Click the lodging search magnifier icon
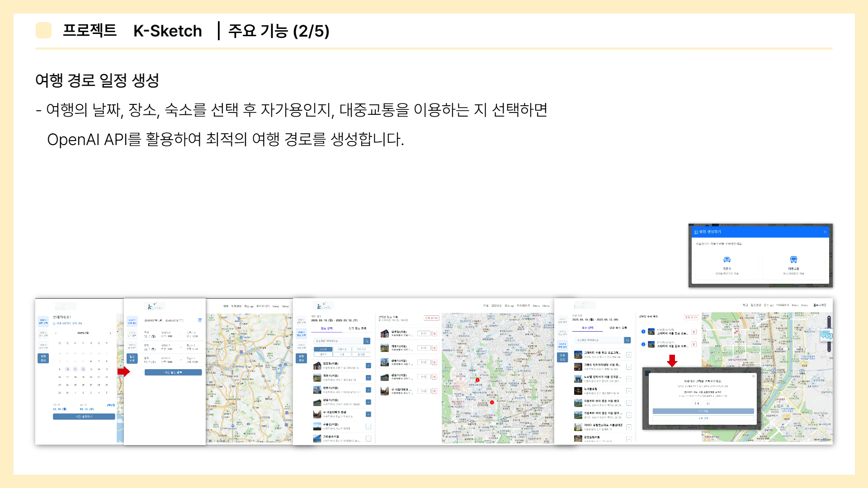Image resolution: width=868 pixels, height=488 pixels. click(627, 340)
